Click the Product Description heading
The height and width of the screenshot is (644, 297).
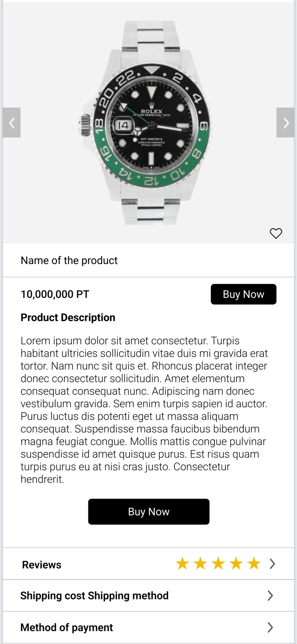68,317
